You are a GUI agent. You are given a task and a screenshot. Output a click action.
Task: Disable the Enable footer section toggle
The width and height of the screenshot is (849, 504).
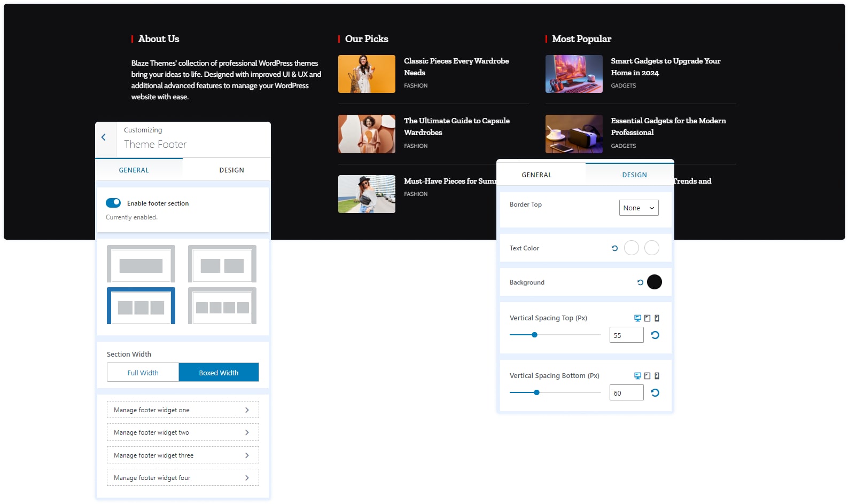tap(113, 203)
